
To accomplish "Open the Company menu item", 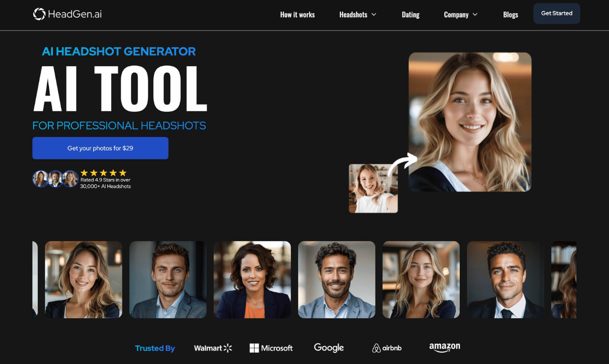I will (456, 14).
